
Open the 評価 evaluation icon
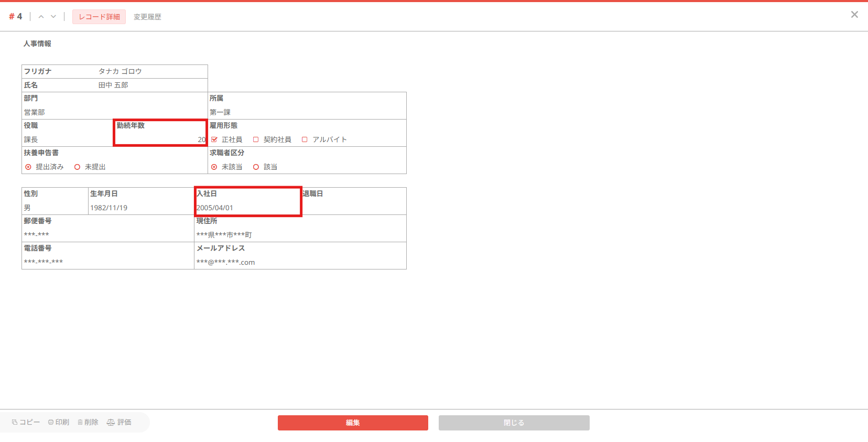click(x=111, y=422)
